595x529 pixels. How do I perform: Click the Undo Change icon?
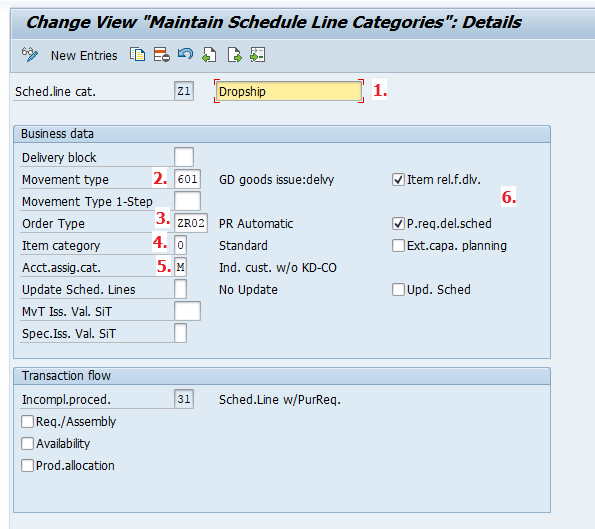(185, 55)
